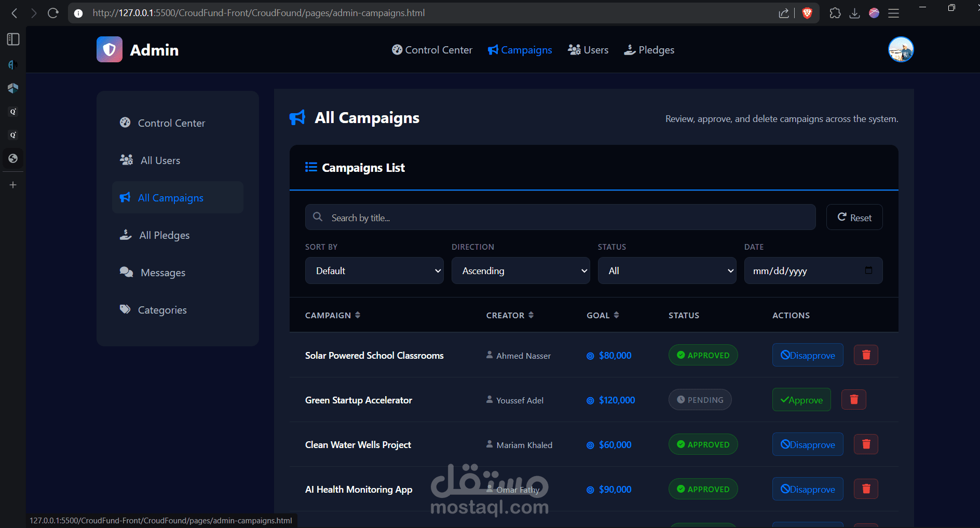Open the Status filter dropdown showing All
980x528 pixels.
667,270
